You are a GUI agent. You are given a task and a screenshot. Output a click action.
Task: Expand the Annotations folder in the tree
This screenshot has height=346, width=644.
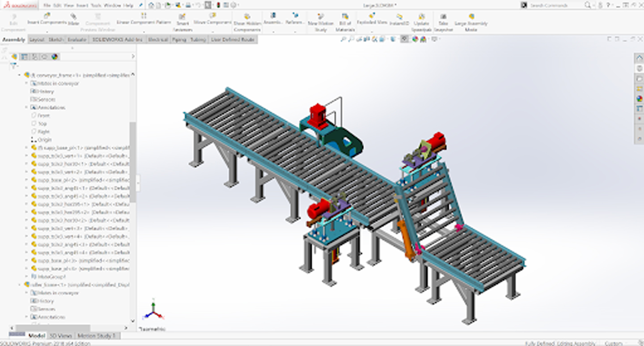tap(26, 107)
